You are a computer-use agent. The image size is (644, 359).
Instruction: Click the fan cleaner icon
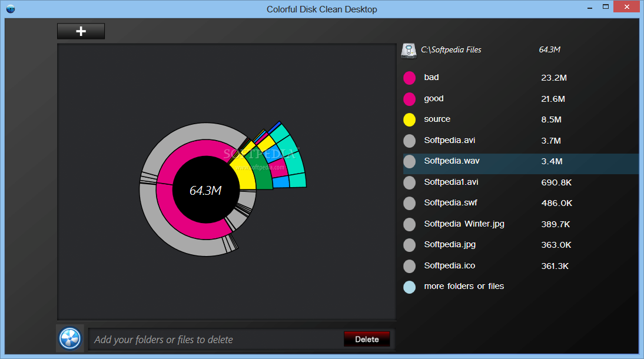tap(70, 338)
